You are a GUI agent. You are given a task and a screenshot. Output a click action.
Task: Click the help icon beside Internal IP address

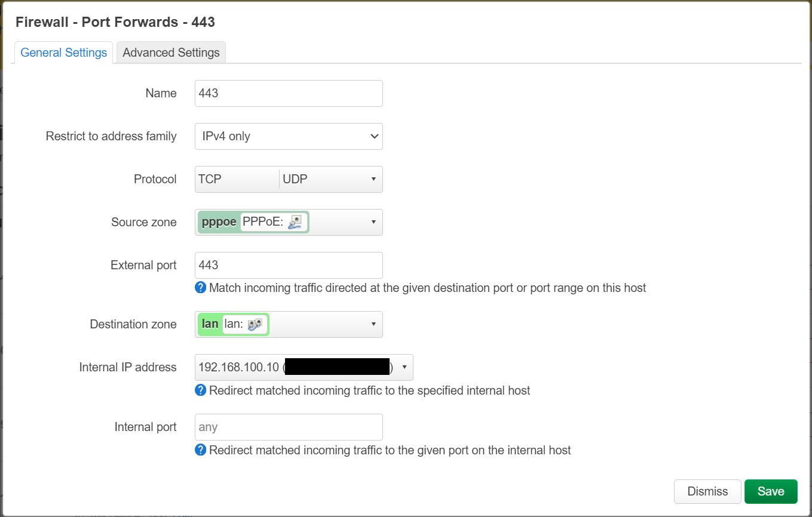[x=200, y=390]
